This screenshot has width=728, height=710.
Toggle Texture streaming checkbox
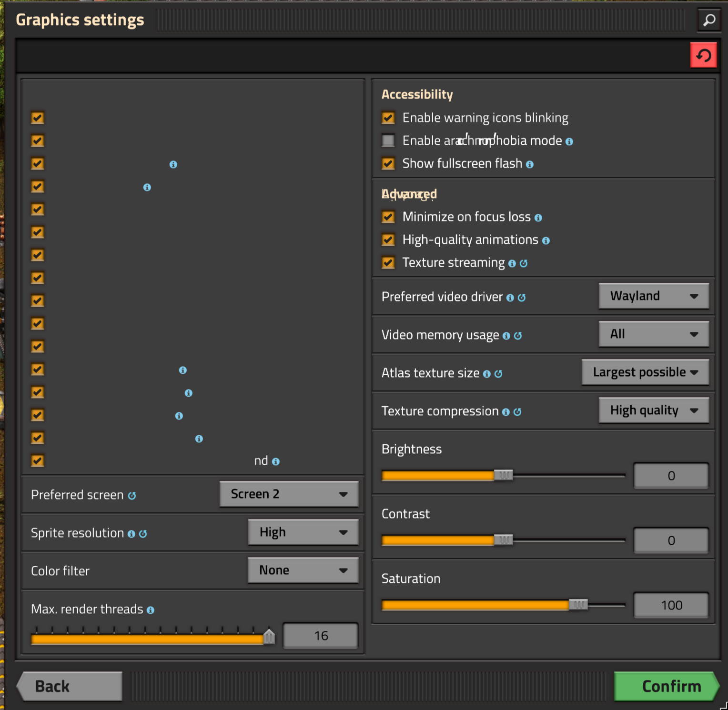click(x=388, y=262)
